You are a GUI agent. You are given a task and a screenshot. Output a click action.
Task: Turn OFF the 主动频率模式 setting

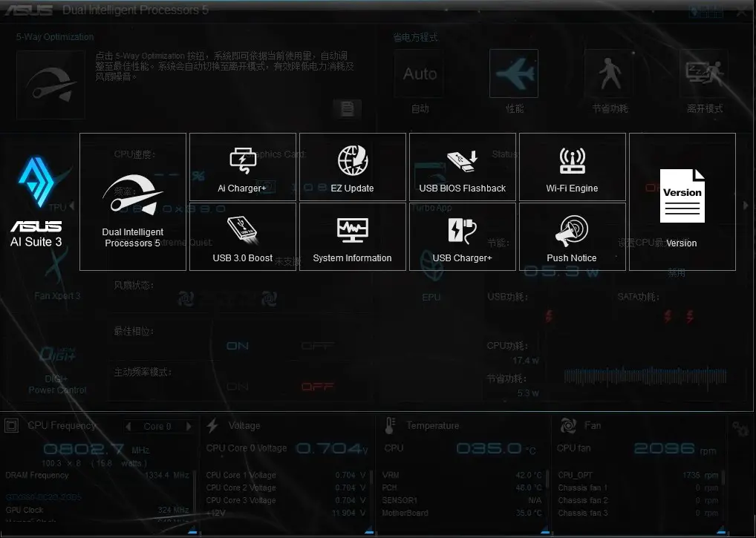[x=317, y=387]
